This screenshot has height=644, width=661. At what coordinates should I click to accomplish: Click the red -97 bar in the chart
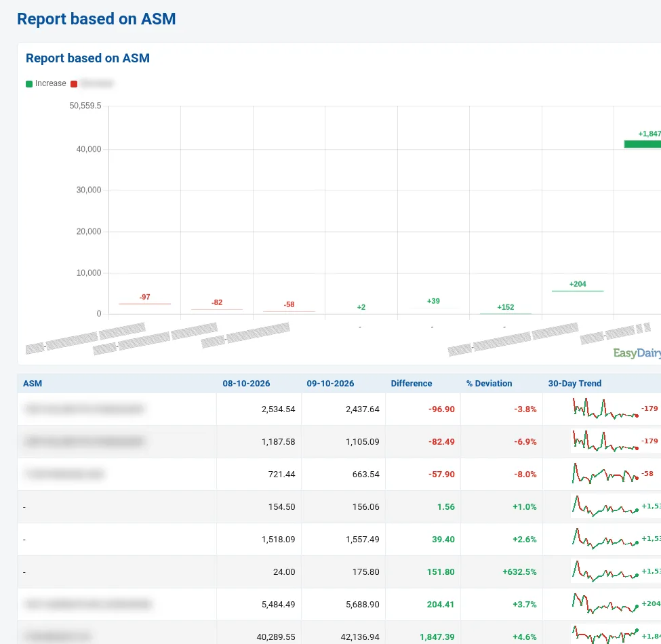[144, 304]
